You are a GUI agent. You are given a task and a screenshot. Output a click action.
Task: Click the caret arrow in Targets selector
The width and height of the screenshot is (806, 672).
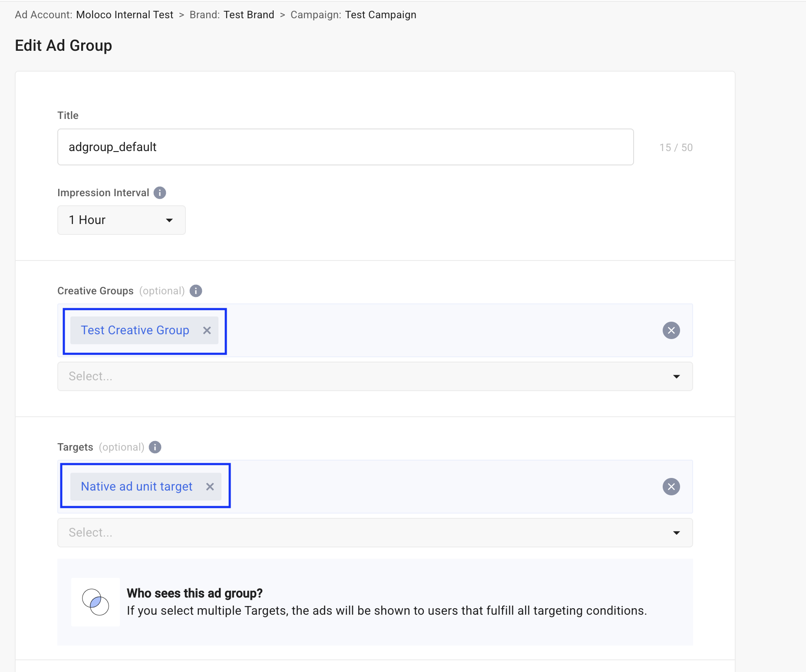[x=676, y=533]
